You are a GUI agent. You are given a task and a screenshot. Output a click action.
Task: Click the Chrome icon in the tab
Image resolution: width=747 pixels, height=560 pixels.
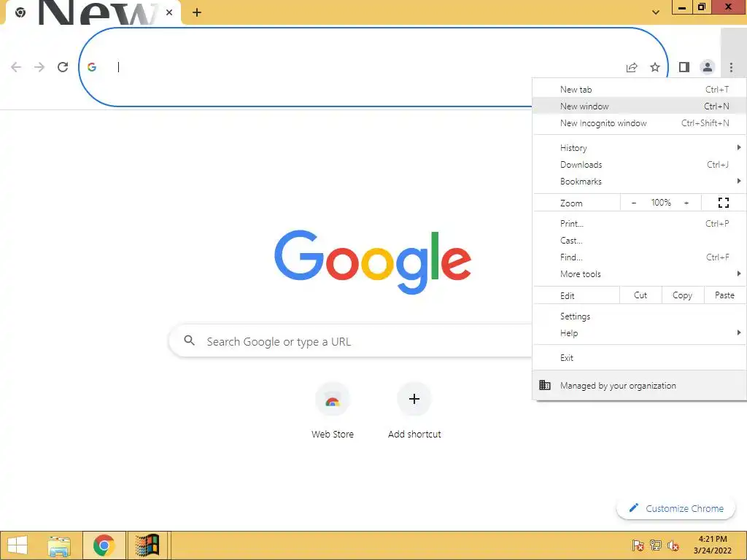[20, 12]
